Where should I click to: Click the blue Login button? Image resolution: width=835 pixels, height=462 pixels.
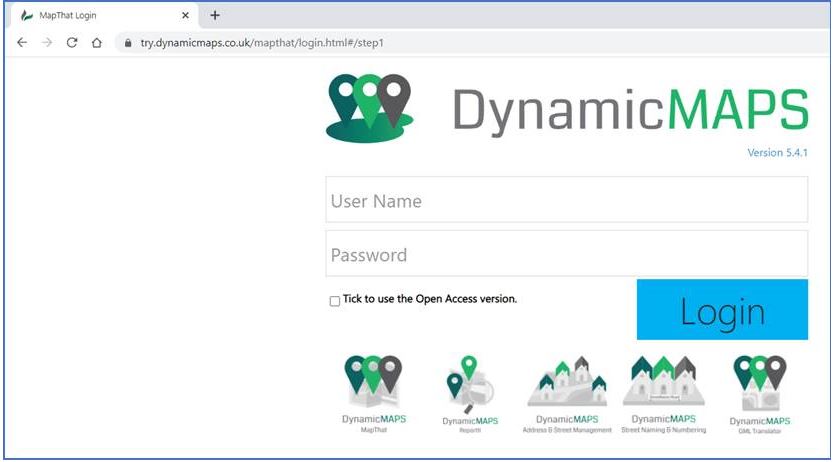[x=722, y=309]
